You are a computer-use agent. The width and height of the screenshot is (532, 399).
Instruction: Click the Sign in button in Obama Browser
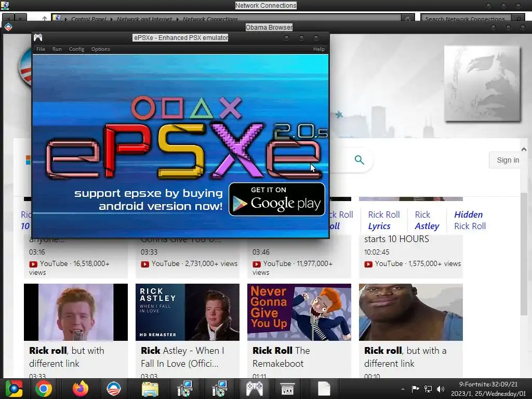[x=507, y=160]
